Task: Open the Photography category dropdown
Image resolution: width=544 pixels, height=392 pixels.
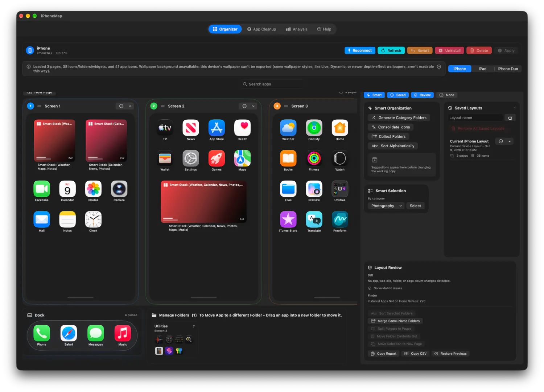Action: pyautogui.click(x=386, y=206)
